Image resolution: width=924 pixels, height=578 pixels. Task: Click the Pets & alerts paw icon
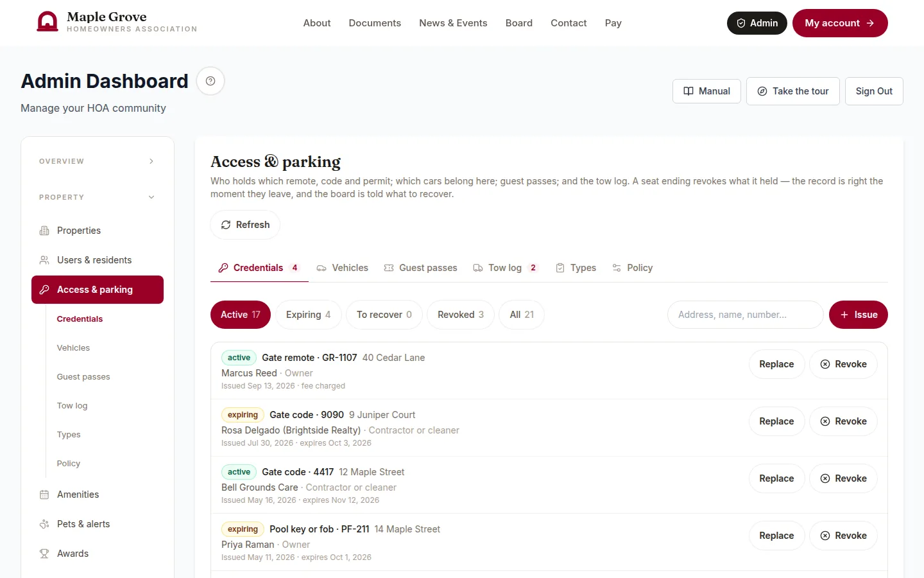click(44, 524)
